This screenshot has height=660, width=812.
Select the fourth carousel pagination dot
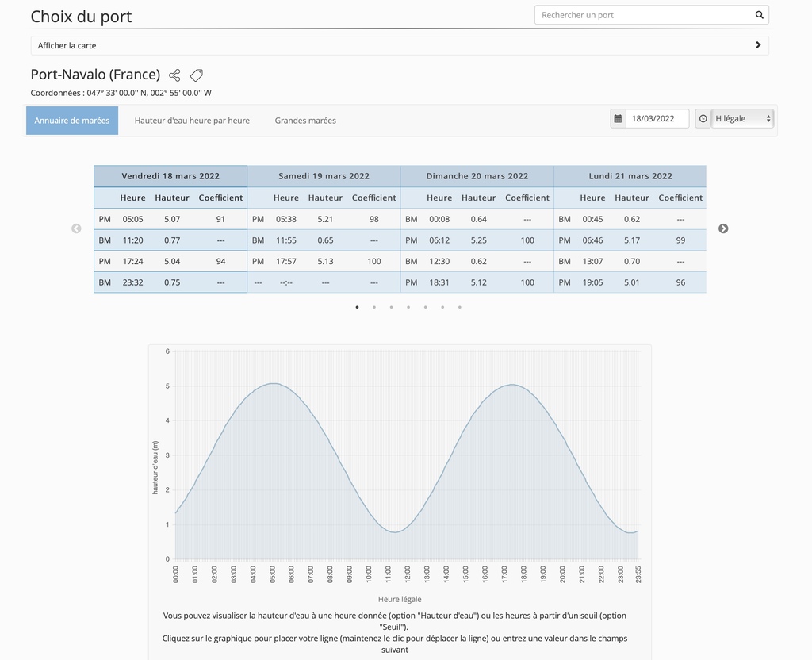pyautogui.click(x=408, y=307)
